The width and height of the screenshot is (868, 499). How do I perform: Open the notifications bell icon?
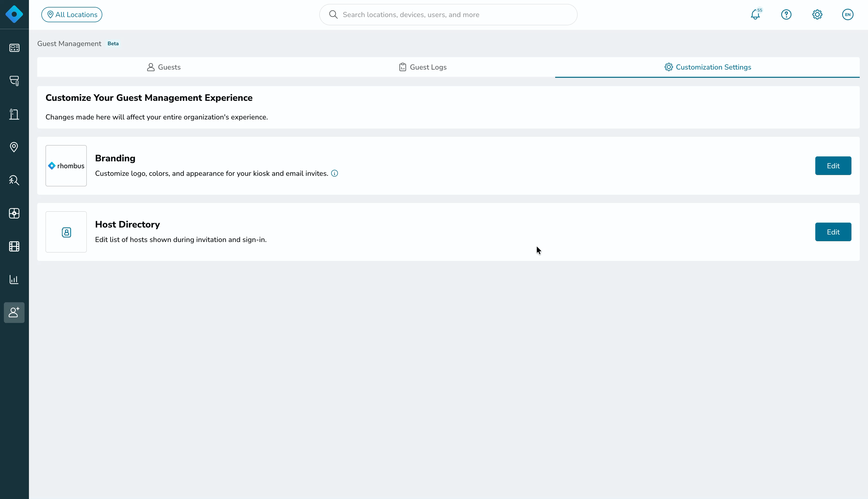click(755, 15)
